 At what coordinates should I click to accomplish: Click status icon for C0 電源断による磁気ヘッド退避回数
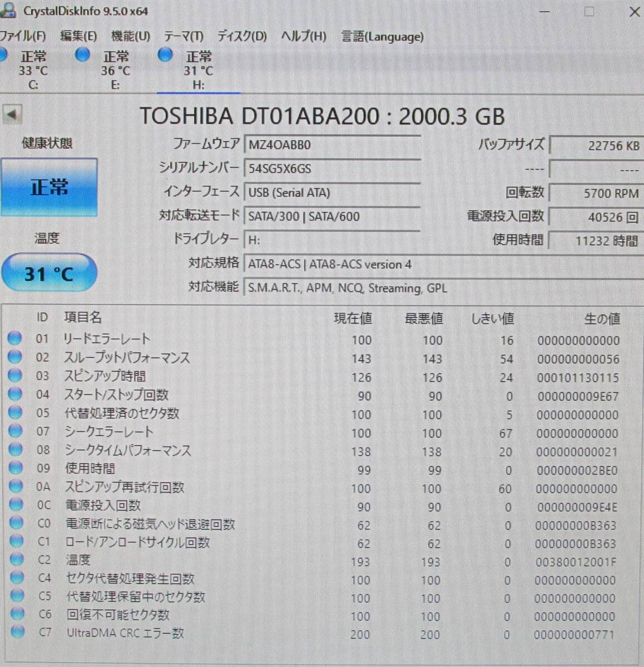(x=17, y=523)
